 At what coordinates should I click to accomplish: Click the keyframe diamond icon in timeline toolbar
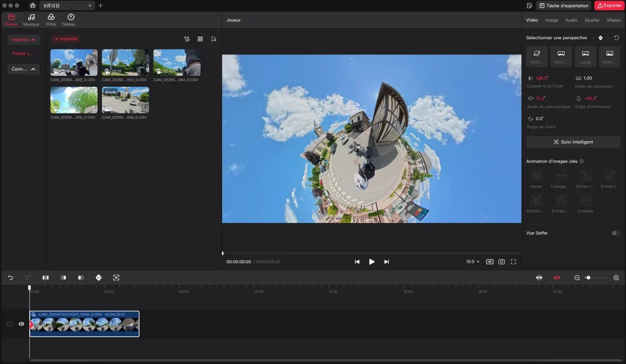coord(98,277)
